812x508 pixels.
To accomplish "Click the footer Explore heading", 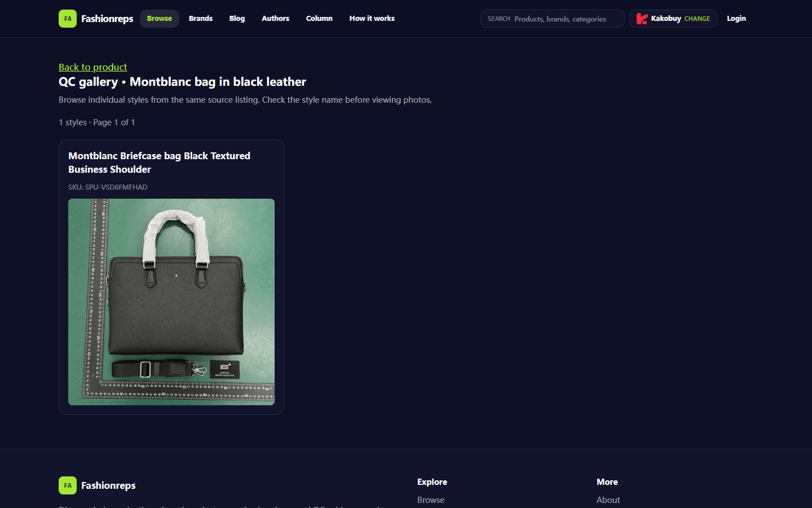I will (432, 482).
